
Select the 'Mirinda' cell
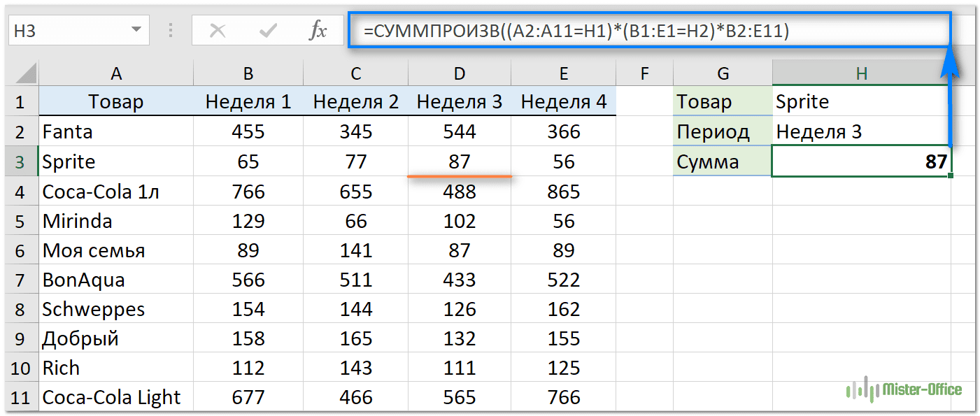coord(116,221)
